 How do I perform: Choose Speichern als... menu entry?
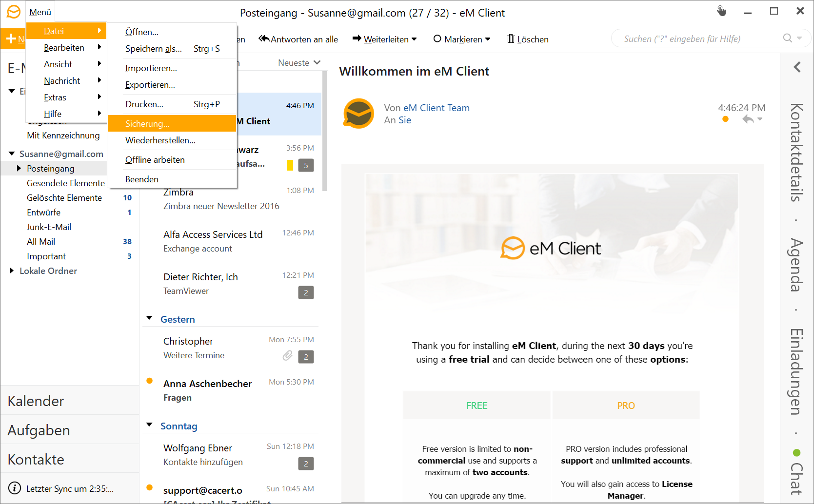[x=172, y=48]
